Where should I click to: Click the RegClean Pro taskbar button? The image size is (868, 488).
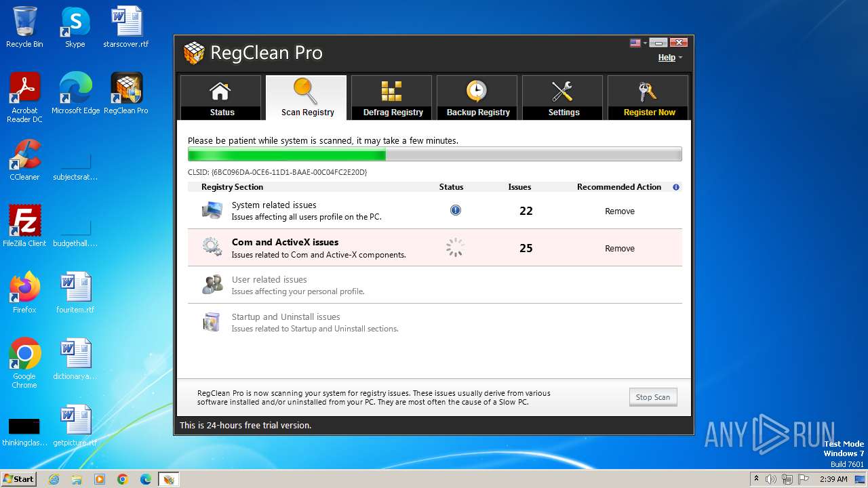(169, 479)
